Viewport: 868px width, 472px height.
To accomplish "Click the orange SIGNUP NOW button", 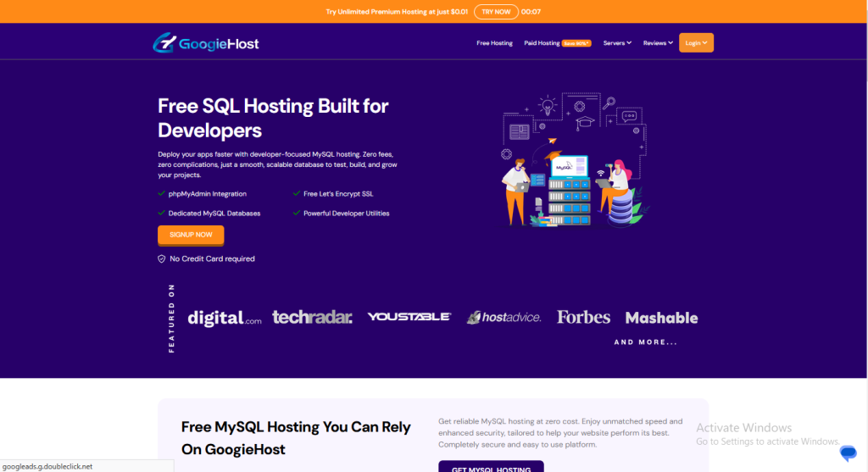I will click(191, 235).
